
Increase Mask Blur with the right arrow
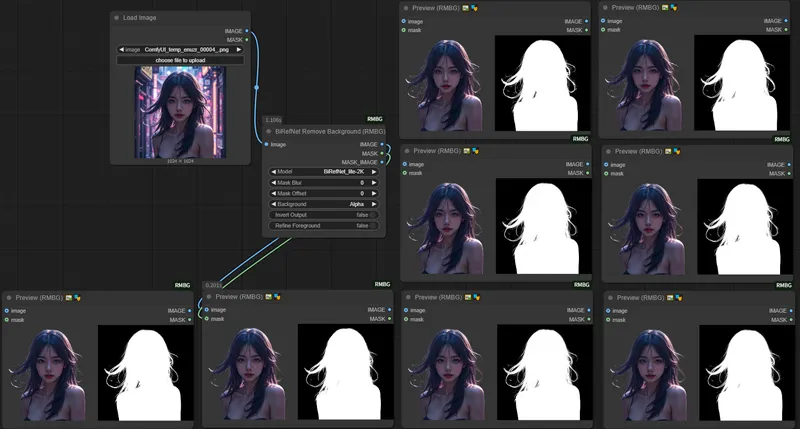[x=375, y=183]
